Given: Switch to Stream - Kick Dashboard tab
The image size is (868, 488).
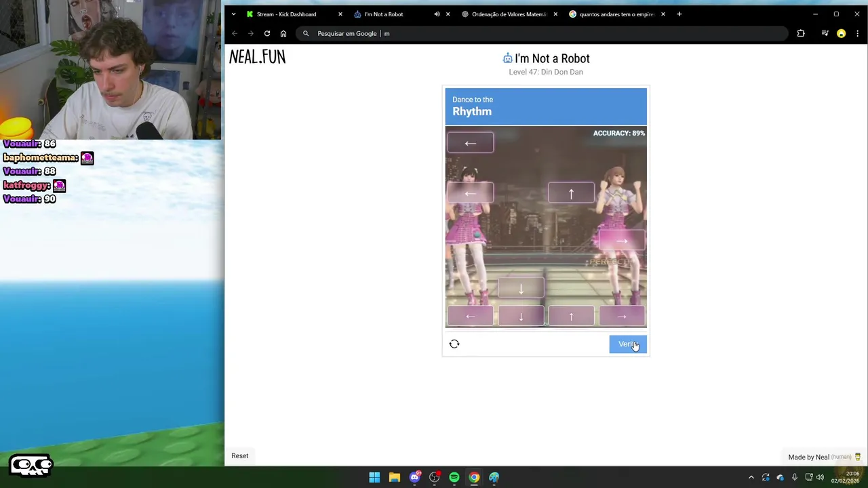Looking at the screenshot, I should pyautogui.click(x=286, y=14).
